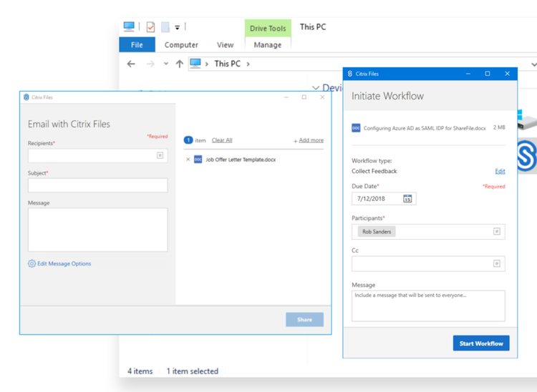Select the Drive Tools contextual tab

(268, 29)
